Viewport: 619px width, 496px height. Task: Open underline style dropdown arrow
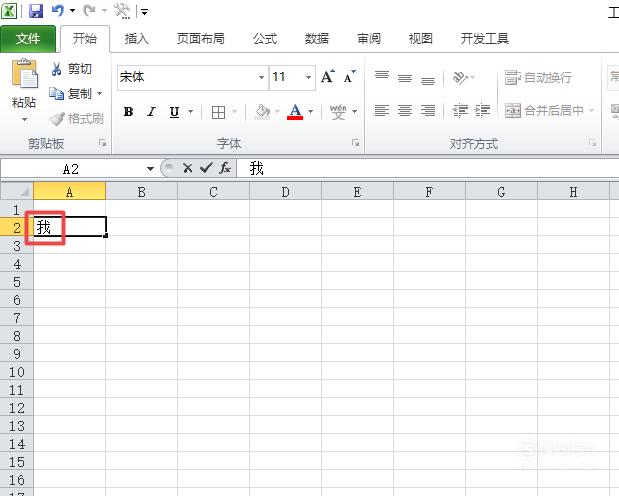(x=191, y=112)
